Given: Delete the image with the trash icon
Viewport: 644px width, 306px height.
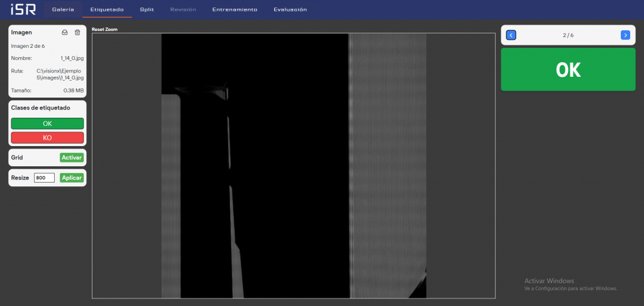Looking at the screenshot, I should (77, 32).
